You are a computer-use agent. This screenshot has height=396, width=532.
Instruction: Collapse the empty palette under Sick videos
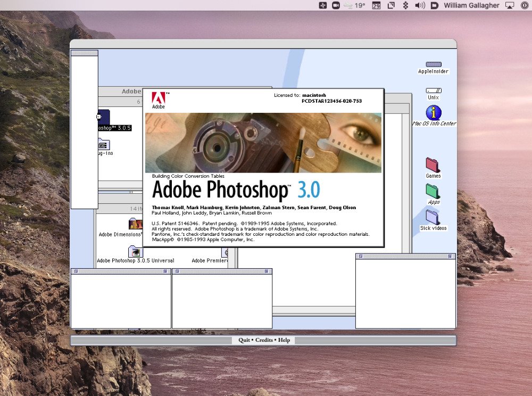(450, 256)
